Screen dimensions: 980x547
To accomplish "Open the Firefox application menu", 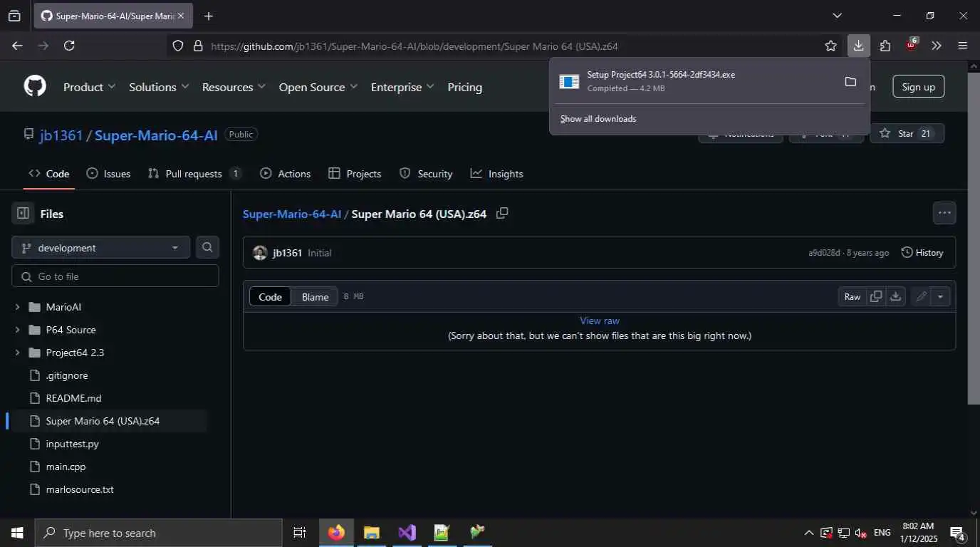I will point(962,46).
